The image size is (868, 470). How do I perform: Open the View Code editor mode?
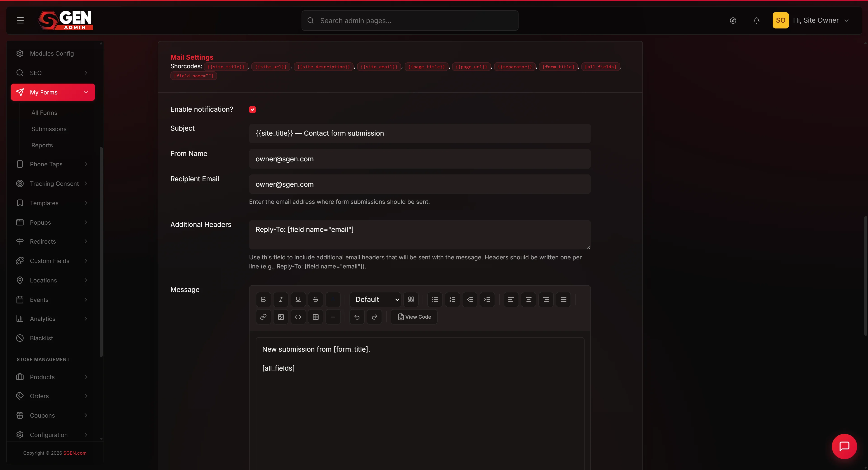point(414,317)
